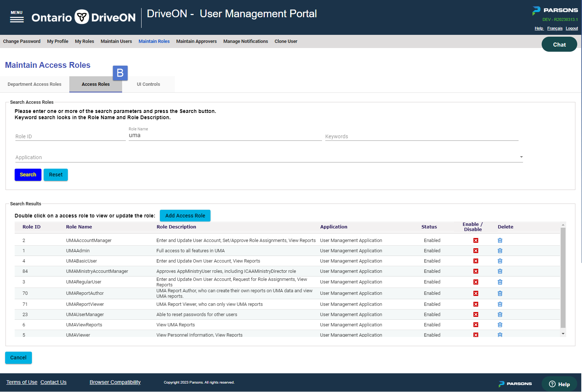The height and width of the screenshot is (392, 582).
Task: Switch to Department Access Roles tab
Action: [x=34, y=84]
